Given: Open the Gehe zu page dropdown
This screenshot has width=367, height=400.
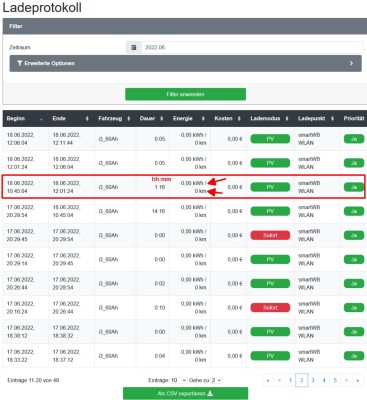Looking at the screenshot, I should [x=216, y=380].
